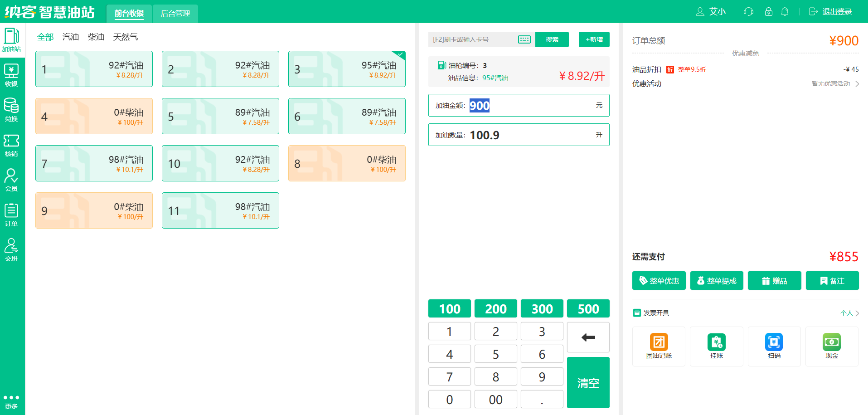Filter pumps by 汽油
Image resolution: width=868 pixels, height=415 pixels.
pyautogui.click(x=71, y=37)
